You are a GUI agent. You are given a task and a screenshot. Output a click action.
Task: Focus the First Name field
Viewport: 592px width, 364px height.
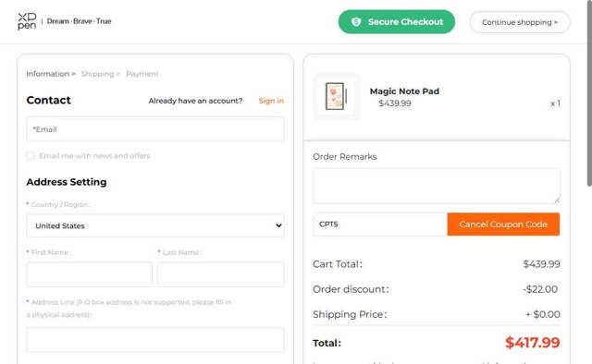click(x=89, y=274)
